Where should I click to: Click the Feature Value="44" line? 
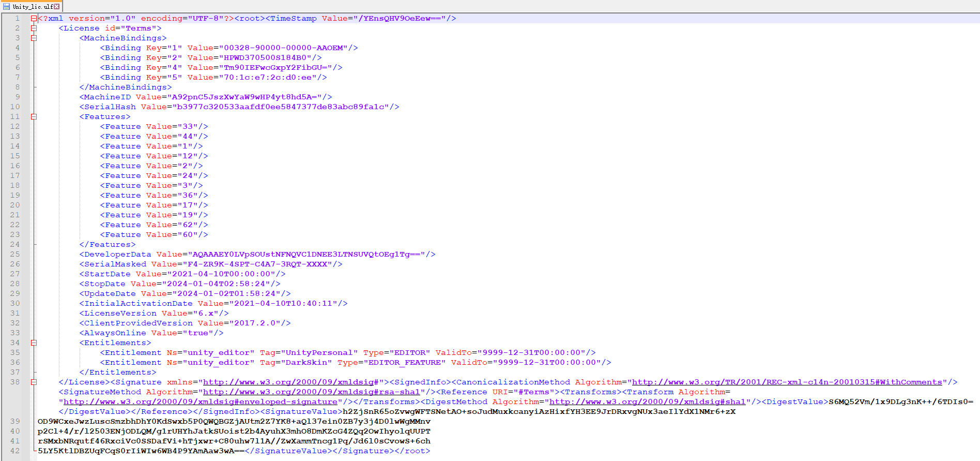pos(154,136)
